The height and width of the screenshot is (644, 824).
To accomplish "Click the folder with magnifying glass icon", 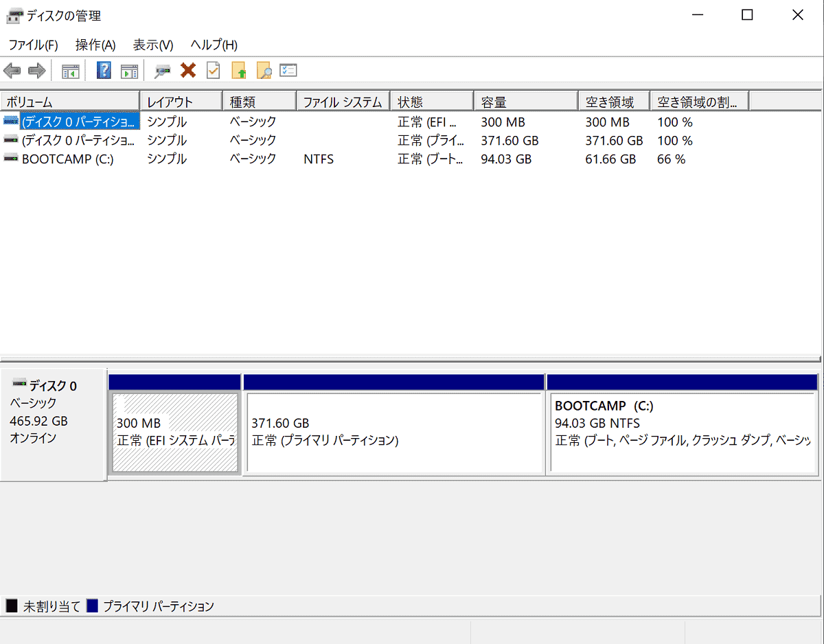I will point(264,71).
